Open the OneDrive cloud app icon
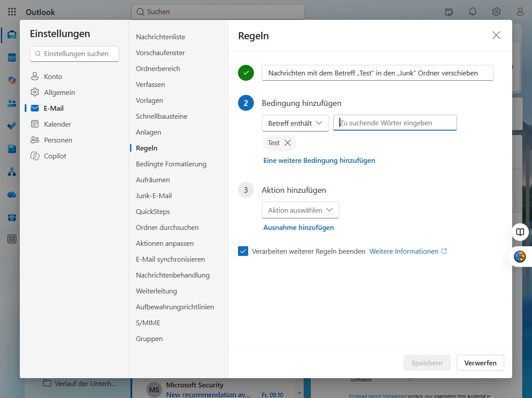The height and width of the screenshot is (398, 532). coord(12,195)
